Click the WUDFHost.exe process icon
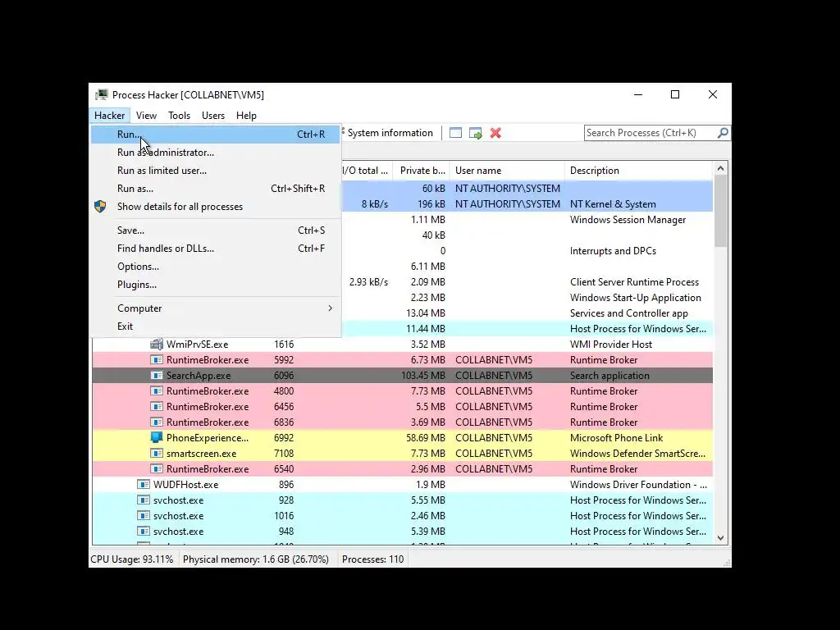 tap(143, 484)
